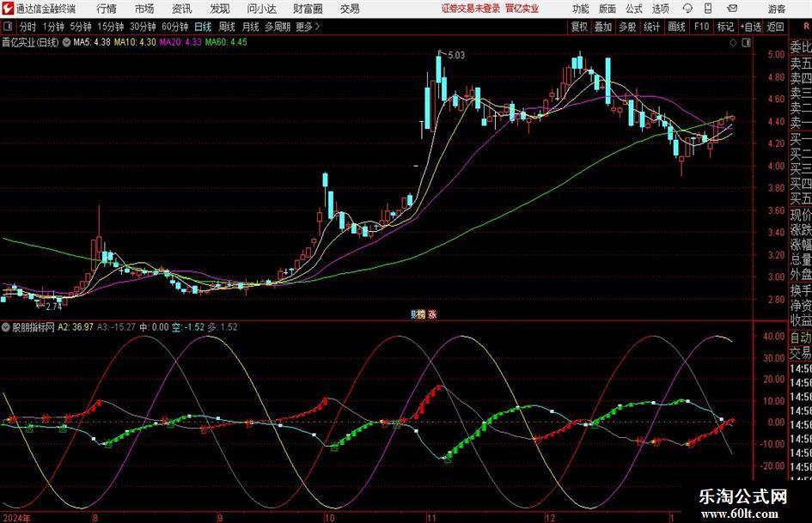The height and width of the screenshot is (523, 812).
Task: Click the diamond icon above the chart
Action: tap(733, 42)
